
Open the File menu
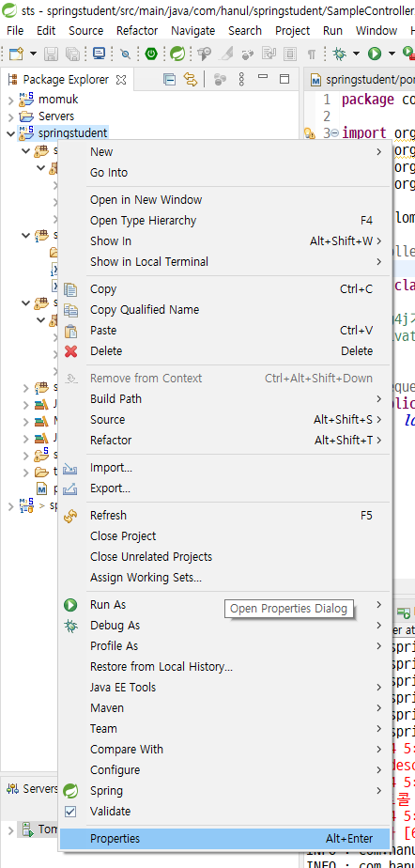[x=15, y=30]
